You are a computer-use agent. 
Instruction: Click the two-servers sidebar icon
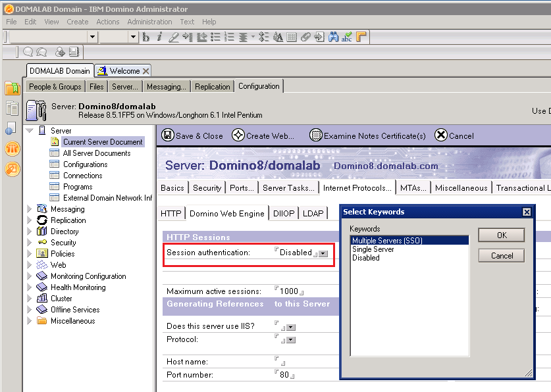click(x=12, y=108)
